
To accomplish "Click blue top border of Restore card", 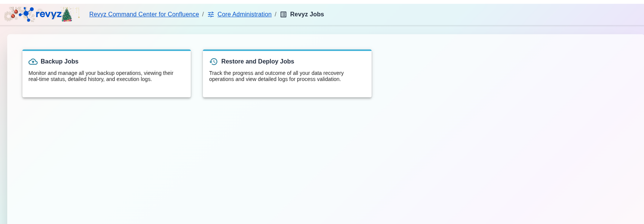I will pos(287,50).
